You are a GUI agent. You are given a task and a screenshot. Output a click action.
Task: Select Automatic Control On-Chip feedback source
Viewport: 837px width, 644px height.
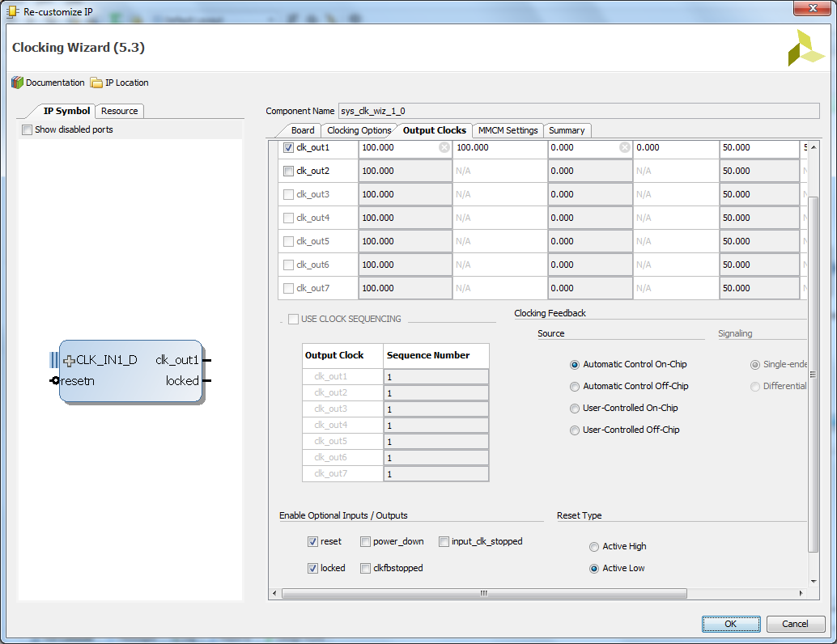pyautogui.click(x=575, y=365)
